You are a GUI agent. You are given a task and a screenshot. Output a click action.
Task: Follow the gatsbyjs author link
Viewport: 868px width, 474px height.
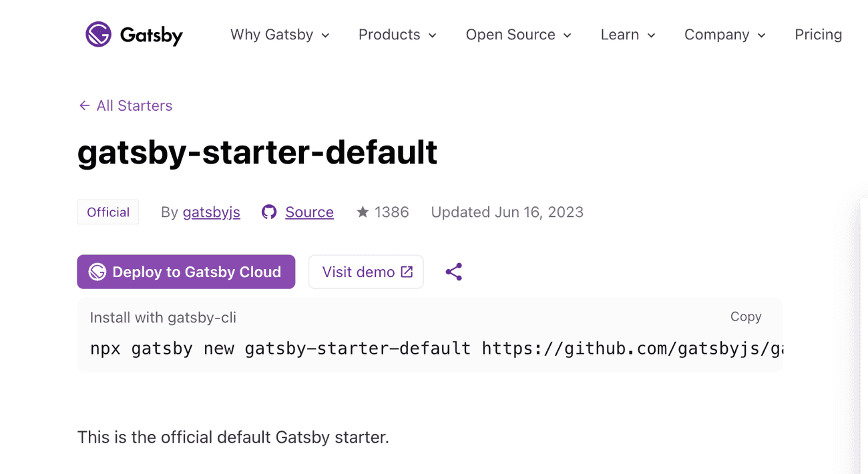(211, 212)
